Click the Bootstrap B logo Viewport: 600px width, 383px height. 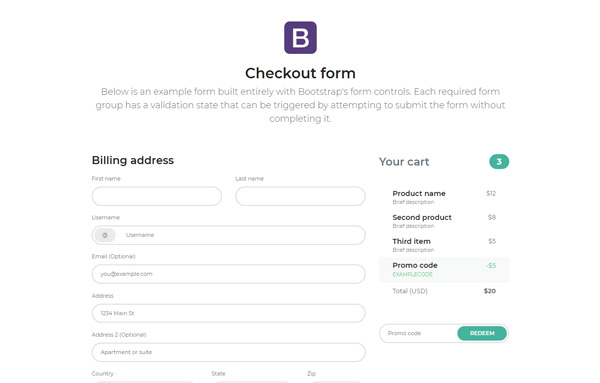300,37
